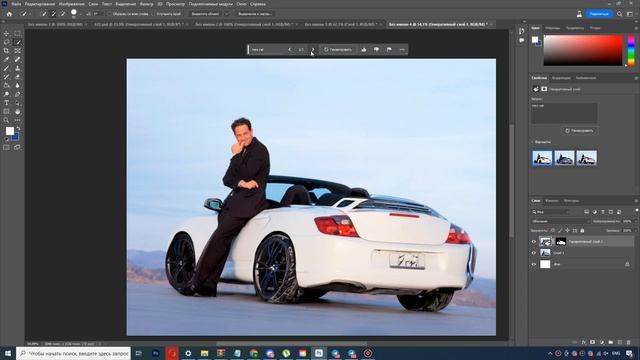Click Generate button in Properties panel

[580, 131]
